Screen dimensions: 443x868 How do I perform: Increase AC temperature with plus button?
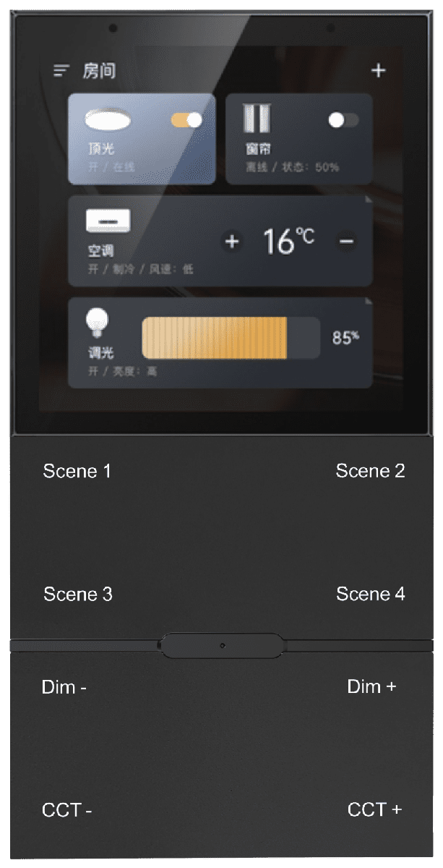click(232, 241)
